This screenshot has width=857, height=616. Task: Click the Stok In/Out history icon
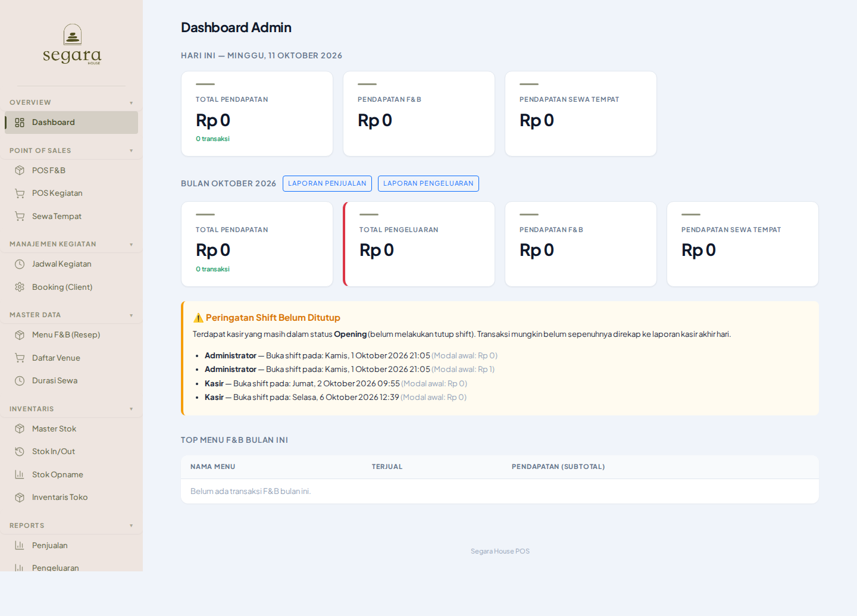(20, 452)
